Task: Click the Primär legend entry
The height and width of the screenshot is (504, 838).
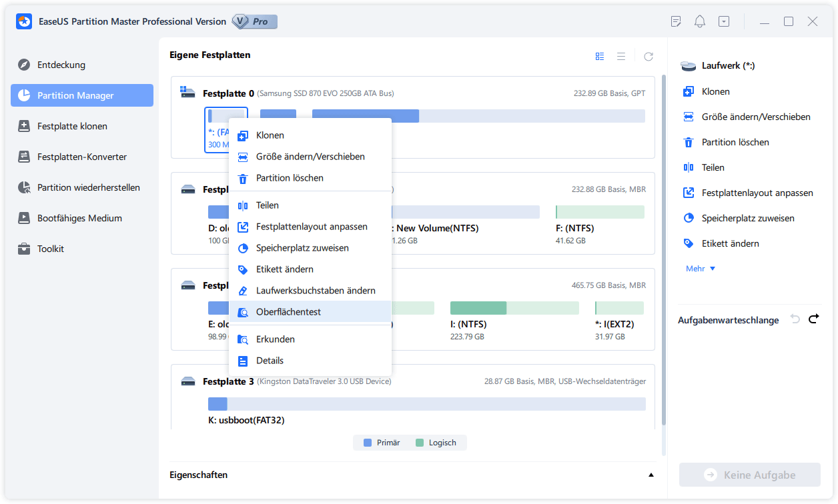Action: click(x=382, y=443)
